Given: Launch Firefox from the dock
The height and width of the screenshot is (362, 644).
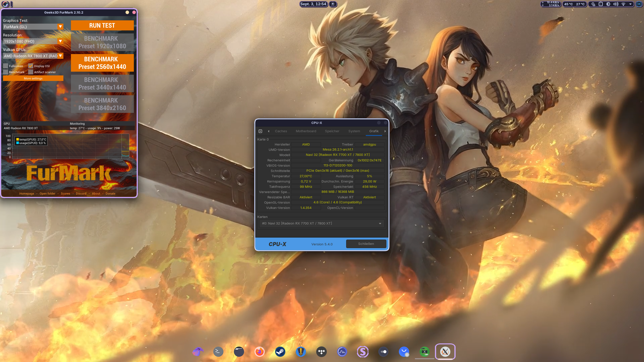Looking at the screenshot, I should point(260,351).
